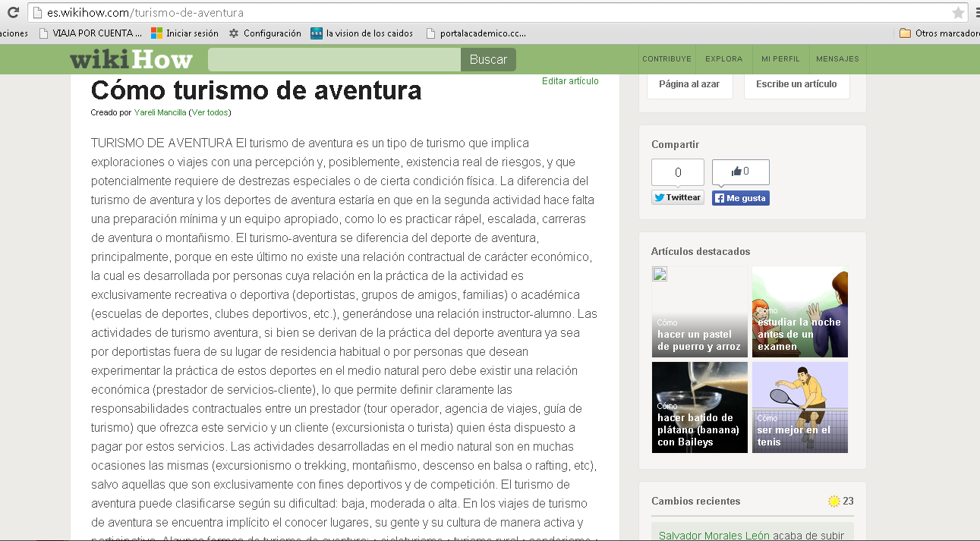Click the browser address bar URL
Image resolution: width=980 pixels, height=541 pixels.
tap(146, 13)
